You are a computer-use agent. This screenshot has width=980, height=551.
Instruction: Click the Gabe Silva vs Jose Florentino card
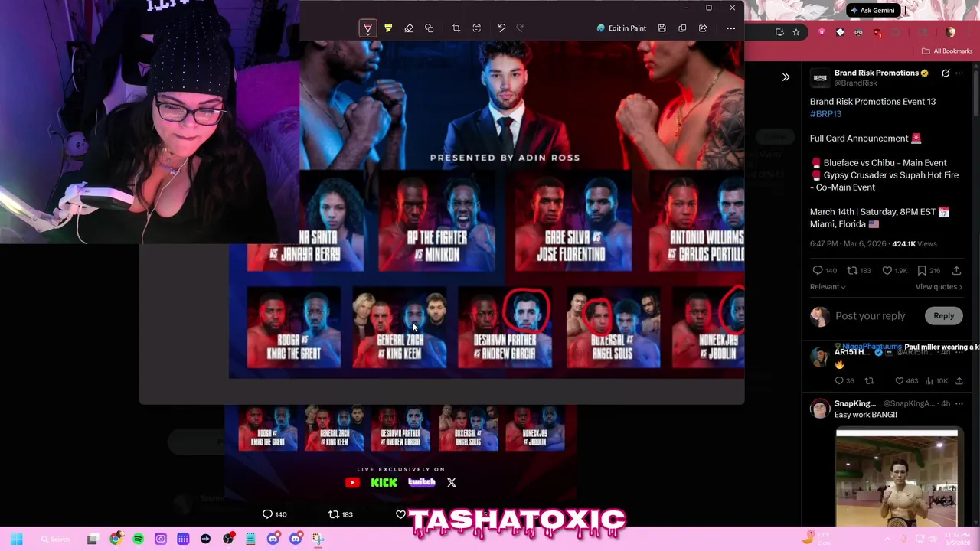(x=573, y=222)
